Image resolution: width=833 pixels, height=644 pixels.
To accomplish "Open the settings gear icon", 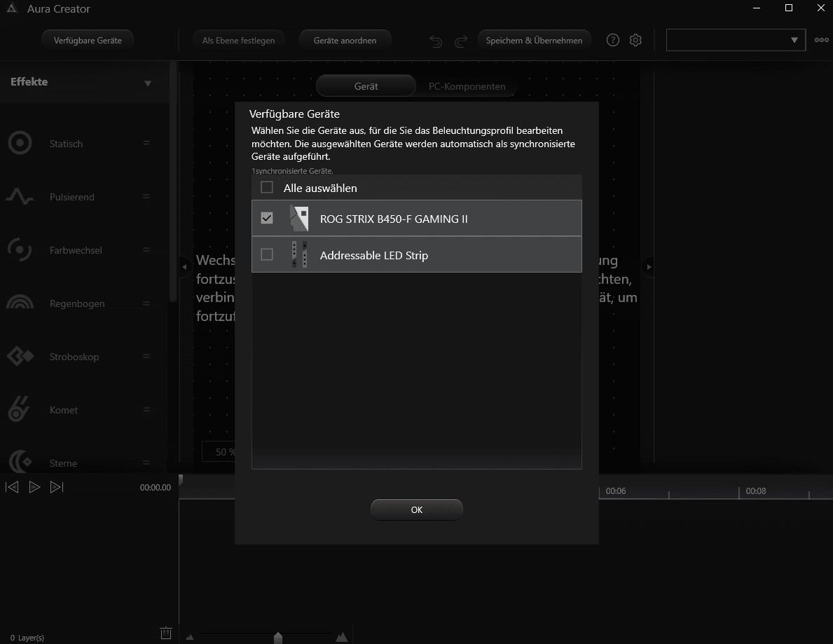I will click(635, 41).
